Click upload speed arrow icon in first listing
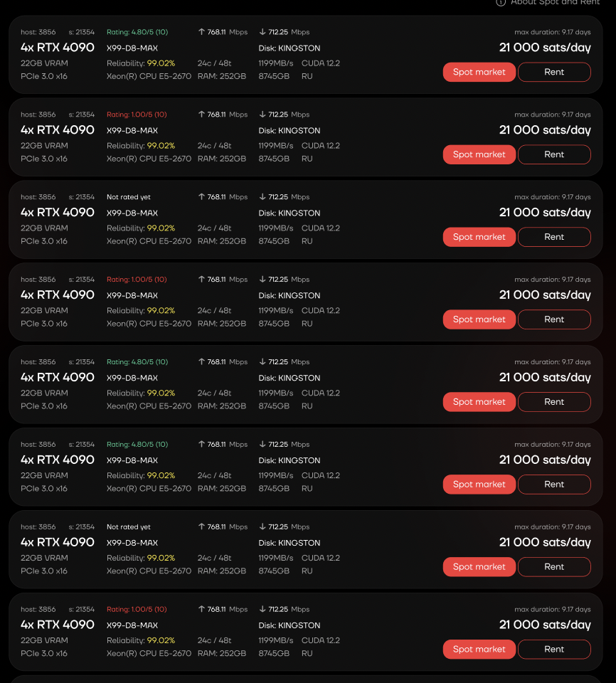Screen dimensions: 616x683 (201, 32)
